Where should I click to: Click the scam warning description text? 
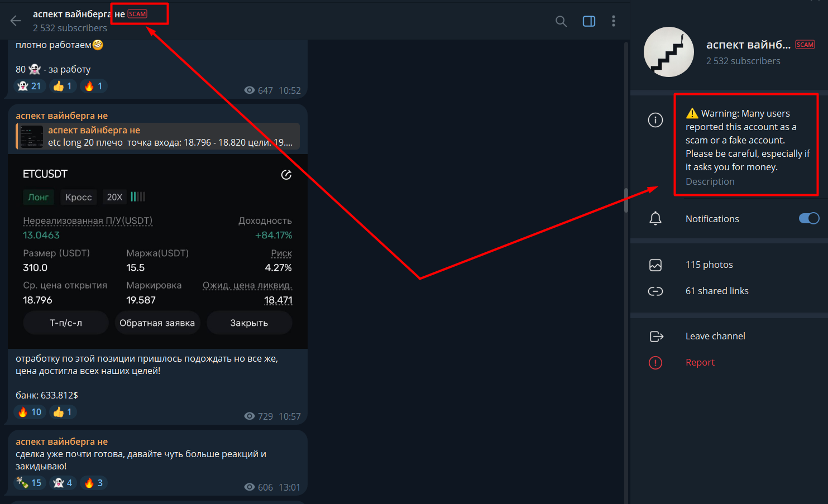click(748, 140)
